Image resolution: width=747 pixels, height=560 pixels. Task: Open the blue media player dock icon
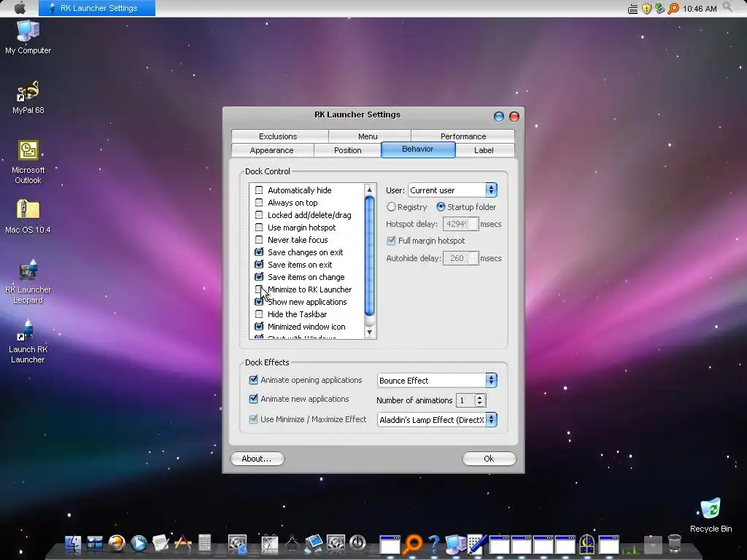pos(139,543)
